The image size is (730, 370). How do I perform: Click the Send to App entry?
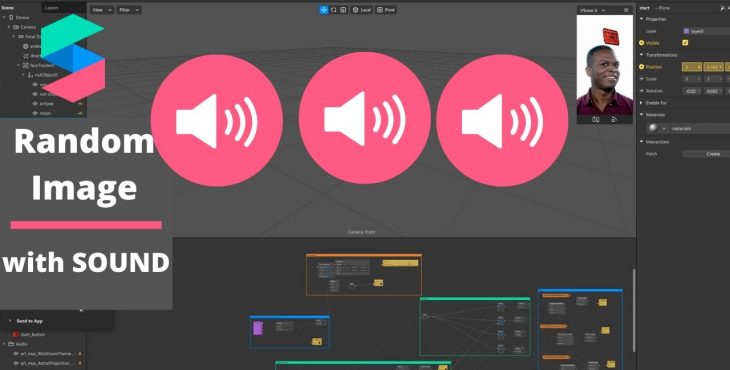click(29, 321)
